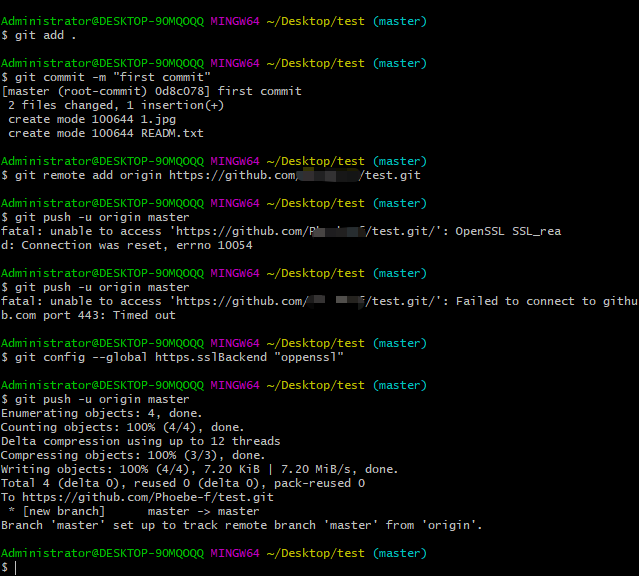The height and width of the screenshot is (576, 639).
Task: Click the "[master (root-commit) 0d8c078] first commit" line
Action: pyautogui.click(x=151, y=91)
